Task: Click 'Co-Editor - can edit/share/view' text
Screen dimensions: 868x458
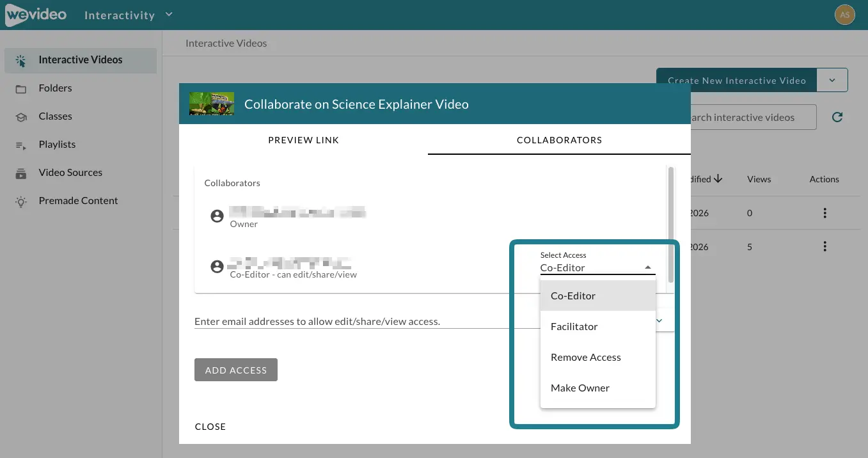Action: pyautogui.click(x=294, y=274)
